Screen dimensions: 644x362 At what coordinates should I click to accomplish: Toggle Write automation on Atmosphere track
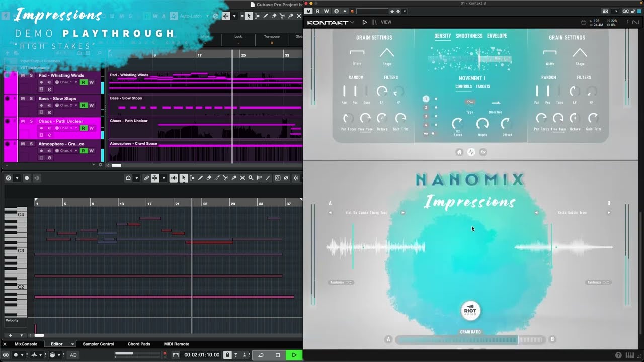click(91, 151)
